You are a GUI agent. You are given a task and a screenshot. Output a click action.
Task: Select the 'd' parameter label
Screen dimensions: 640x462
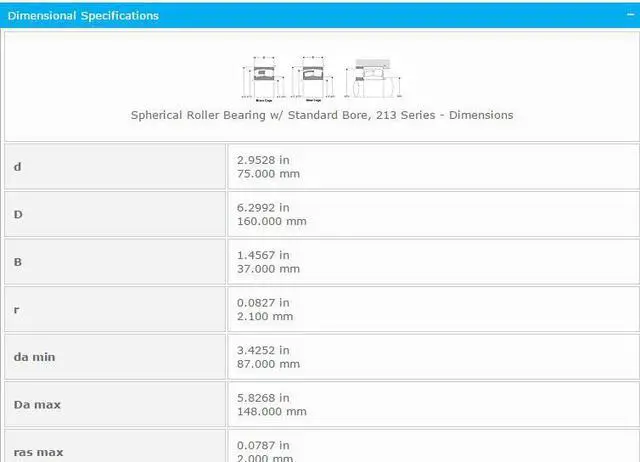click(x=18, y=167)
